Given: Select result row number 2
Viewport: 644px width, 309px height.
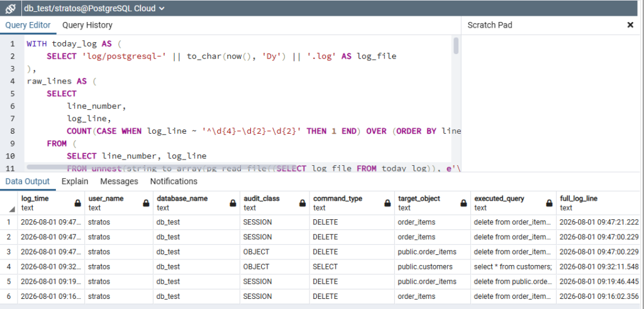Looking at the screenshot, I should click(x=8, y=237).
